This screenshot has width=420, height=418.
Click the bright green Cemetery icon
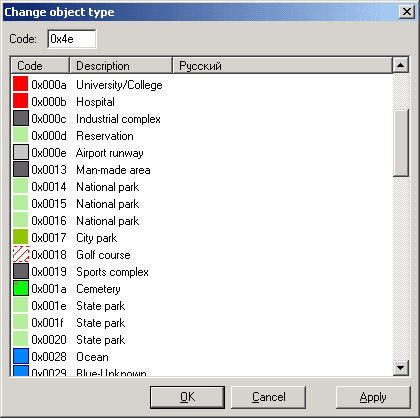[21, 289]
